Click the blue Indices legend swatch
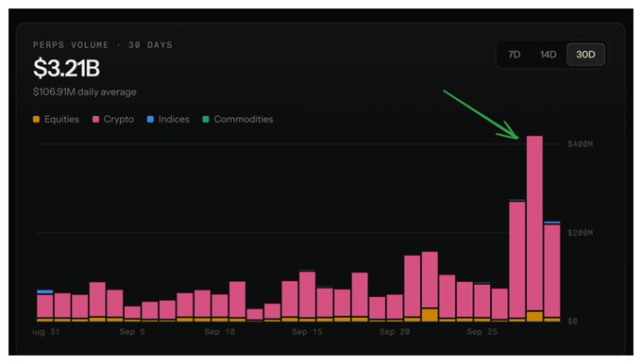The width and height of the screenshot is (642, 364). coord(150,119)
